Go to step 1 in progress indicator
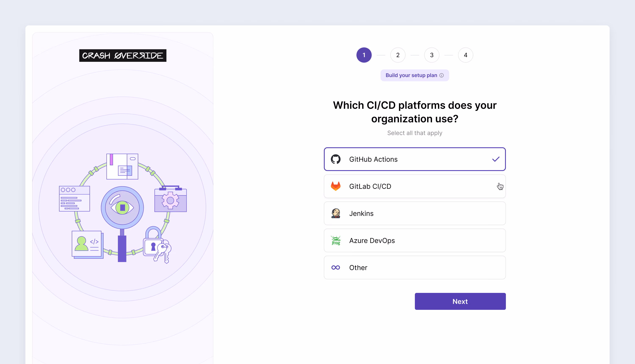Viewport: 635px width, 364px height. click(364, 55)
